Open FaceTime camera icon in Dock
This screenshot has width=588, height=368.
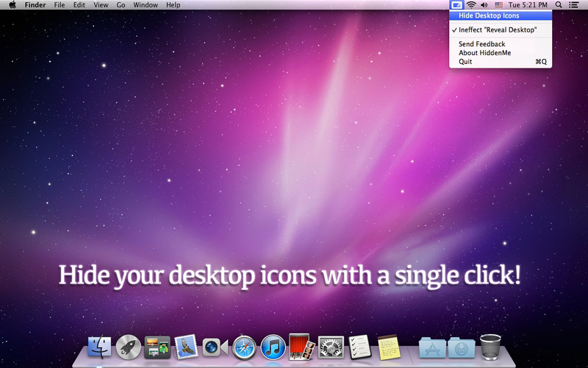(215, 347)
